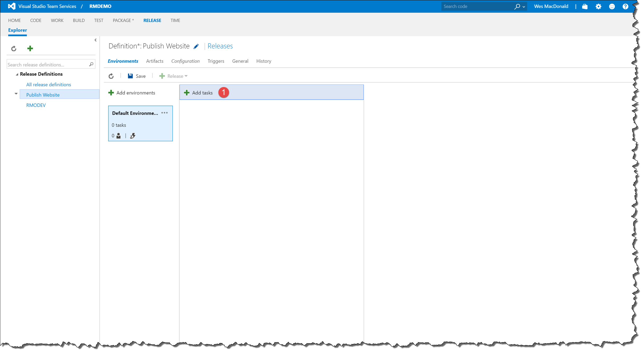Image resolution: width=644 pixels, height=353 pixels.
Task: Open the BUILD hub menu
Action: (79, 20)
